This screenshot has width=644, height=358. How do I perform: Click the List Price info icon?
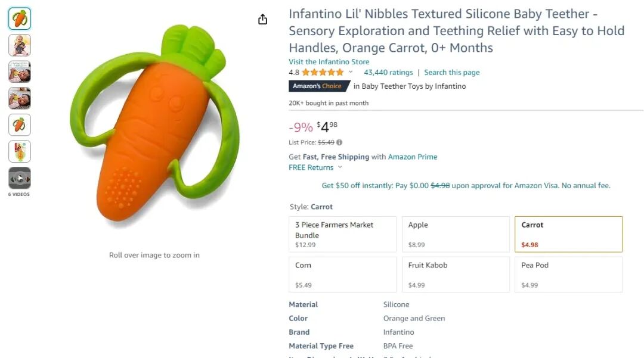pos(339,142)
